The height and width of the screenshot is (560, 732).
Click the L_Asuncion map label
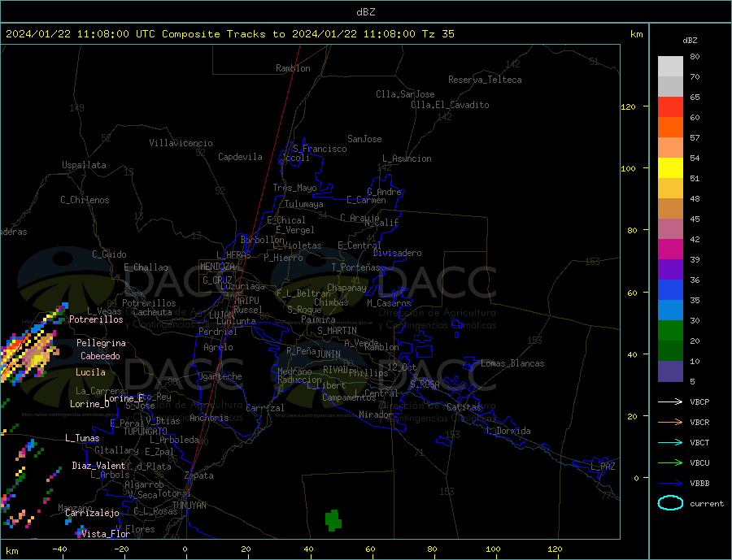[x=407, y=158]
